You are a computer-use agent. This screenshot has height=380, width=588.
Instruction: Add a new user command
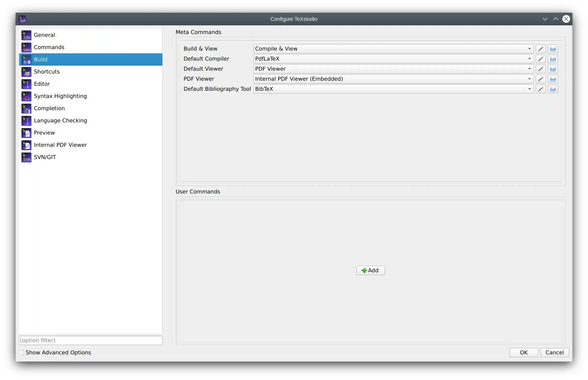coord(370,270)
